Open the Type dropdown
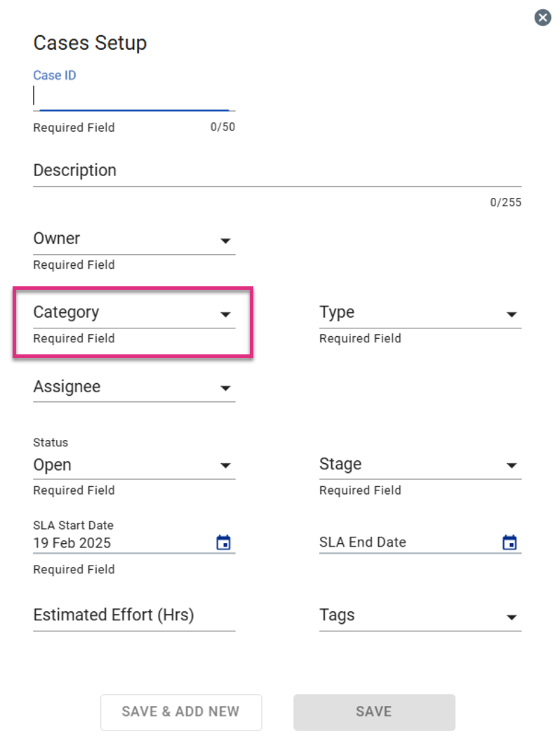Viewport: 560px width, 741px height. [420, 313]
